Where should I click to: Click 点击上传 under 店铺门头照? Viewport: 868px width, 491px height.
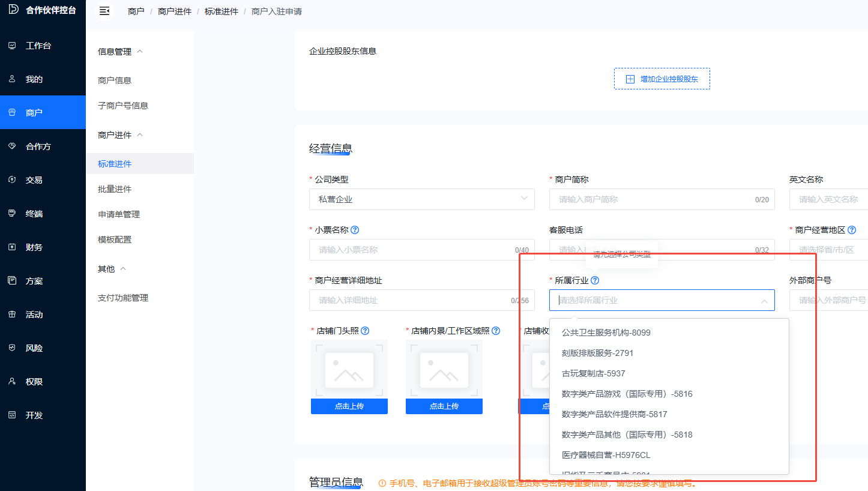(349, 406)
